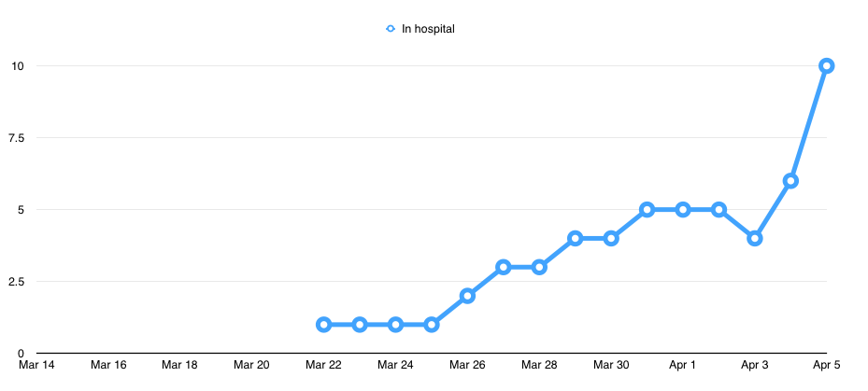Select the Mar 22 data point at 1
The height and width of the screenshot is (391, 868).
323,325
